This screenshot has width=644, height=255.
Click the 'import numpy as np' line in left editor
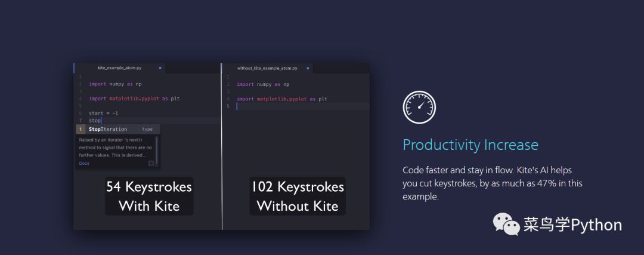pos(116,84)
